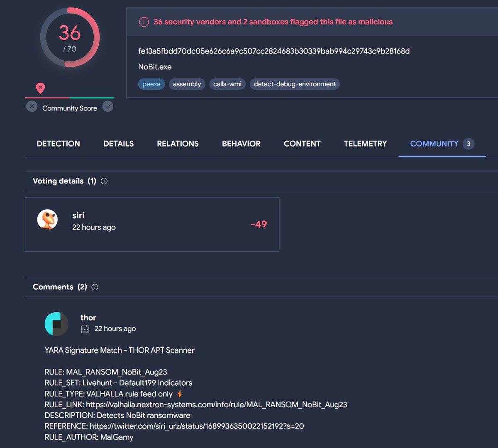Click the peexe tag
This screenshot has width=498, height=448.
point(151,84)
